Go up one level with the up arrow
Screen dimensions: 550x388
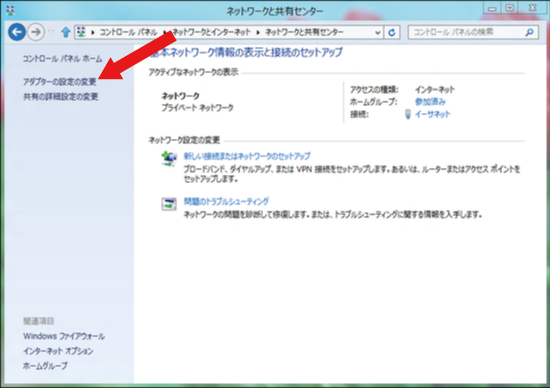tap(66, 32)
